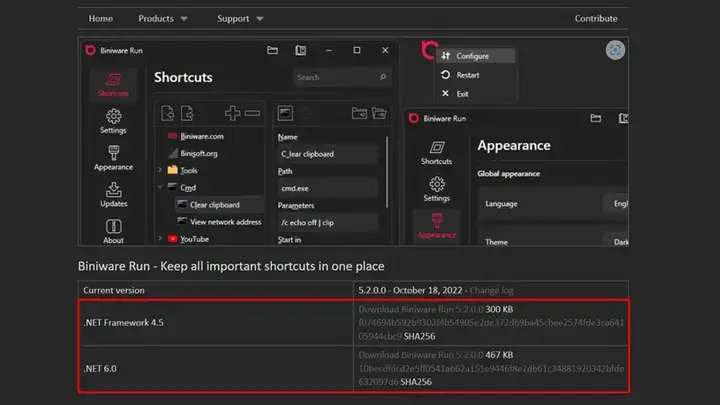720x405 pixels.
Task: Click Biniware Run logo in main title bar
Action: click(x=90, y=50)
